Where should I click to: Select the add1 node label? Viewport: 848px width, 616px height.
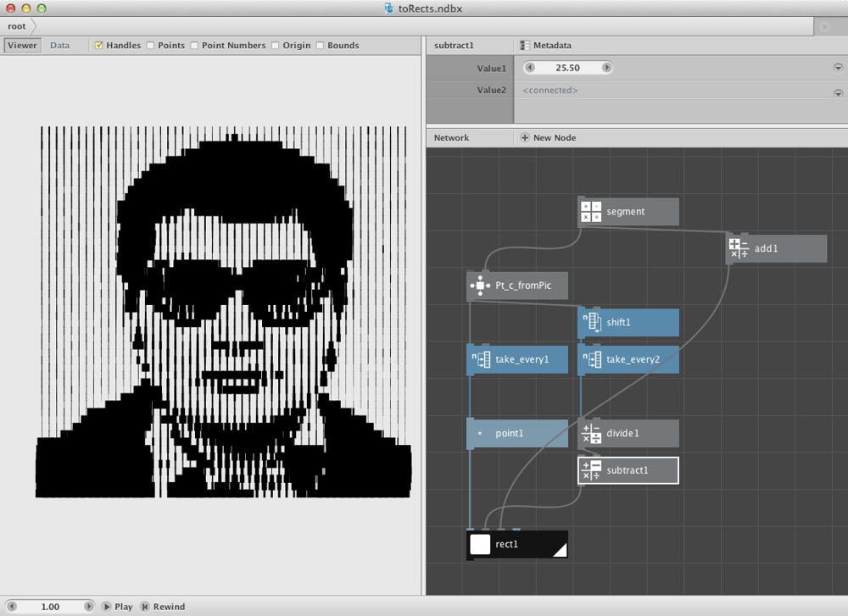(x=766, y=248)
